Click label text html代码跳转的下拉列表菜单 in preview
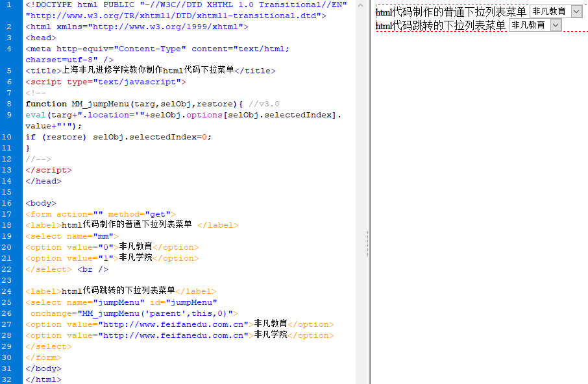Viewport: 588px width, 384px height. pyautogui.click(x=441, y=25)
